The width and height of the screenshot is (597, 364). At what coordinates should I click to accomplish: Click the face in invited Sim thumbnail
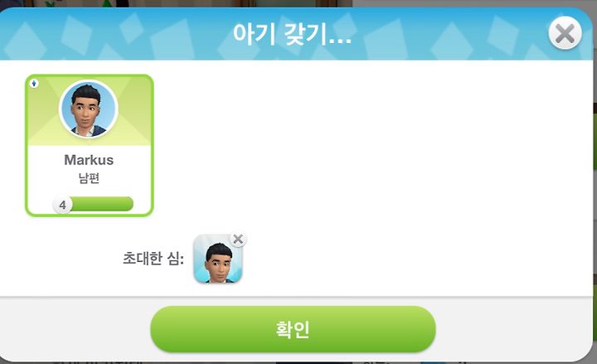pyautogui.click(x=218, y=264)
